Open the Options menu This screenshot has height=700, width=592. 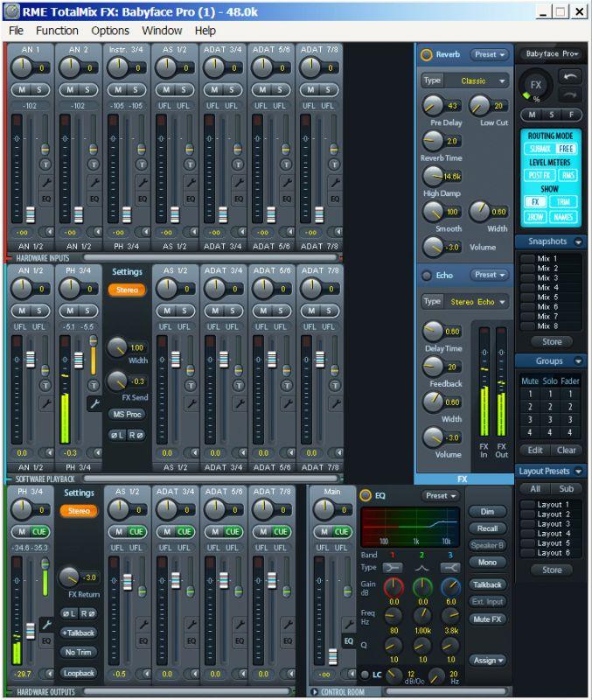[x=110, y=31]
